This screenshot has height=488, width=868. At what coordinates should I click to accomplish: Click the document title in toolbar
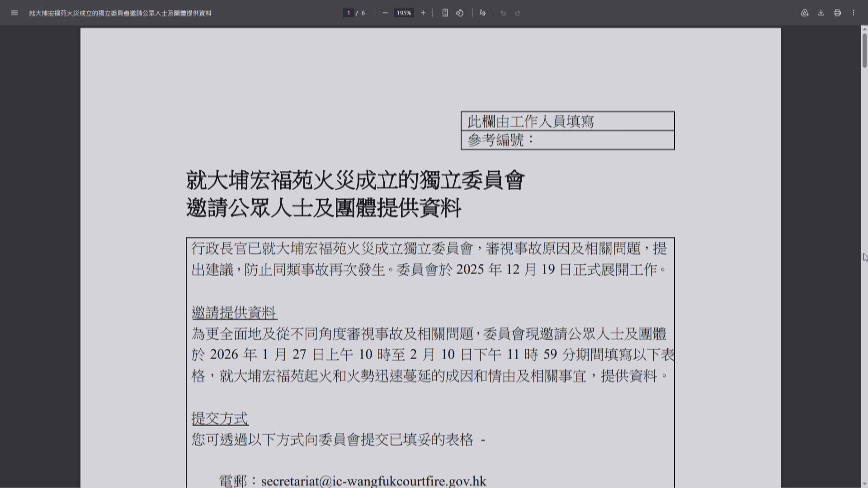tap(120, 13)
